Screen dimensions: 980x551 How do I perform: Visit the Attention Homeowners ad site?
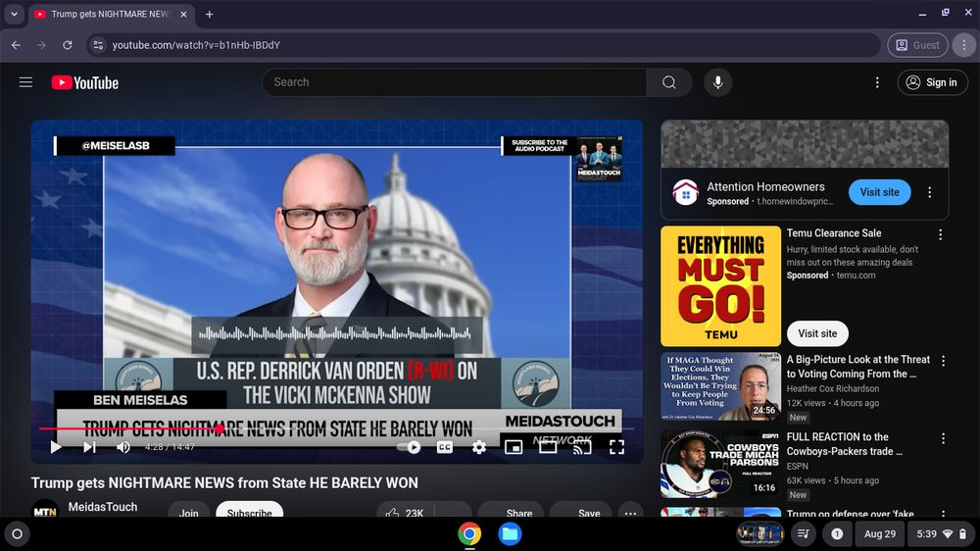(x=879, y=192)
